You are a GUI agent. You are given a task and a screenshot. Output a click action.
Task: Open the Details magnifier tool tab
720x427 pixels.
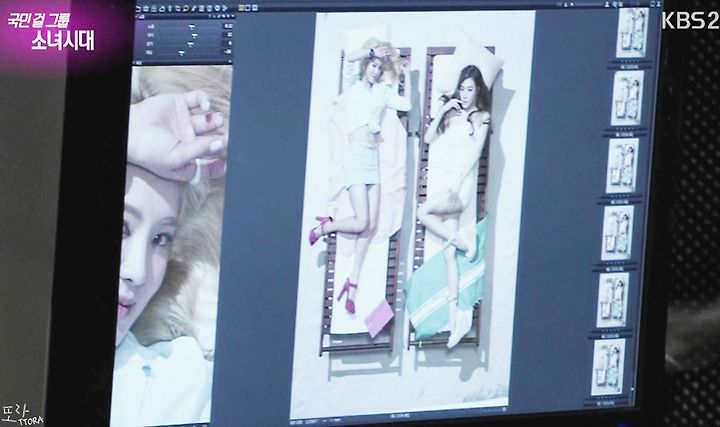pos(185,8)
